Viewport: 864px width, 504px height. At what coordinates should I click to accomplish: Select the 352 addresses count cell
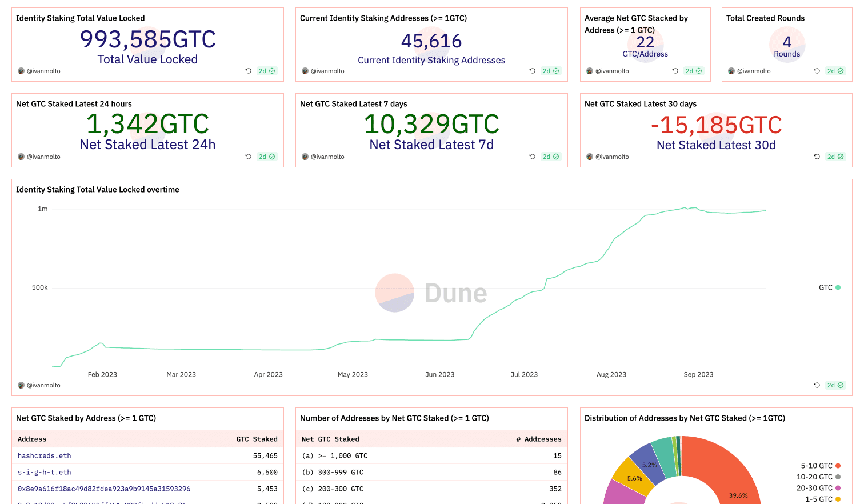click(x=555, y=489)
